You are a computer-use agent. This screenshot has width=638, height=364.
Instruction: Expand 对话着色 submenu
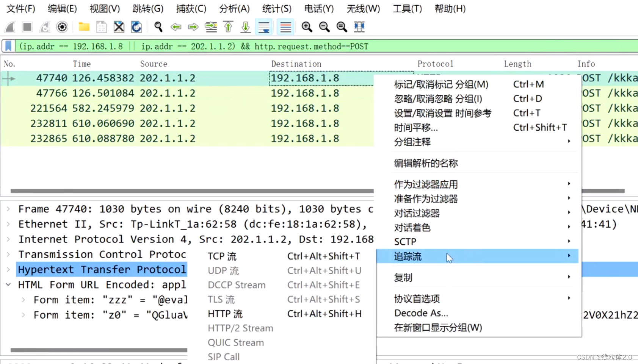point(478,228)
